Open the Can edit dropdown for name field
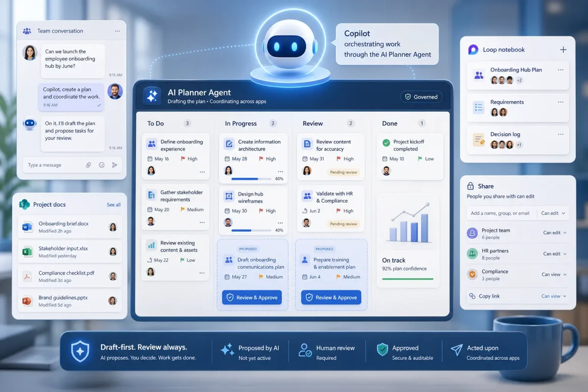The image size is (588, 392). (553, 213)
